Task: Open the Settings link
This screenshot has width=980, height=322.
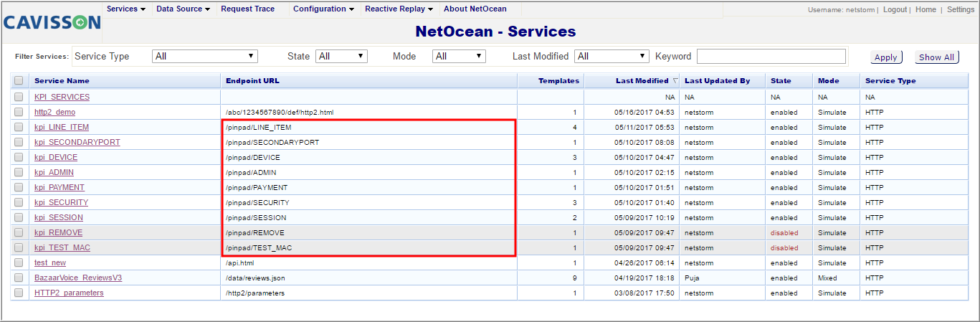Action: (x=961, y=9)
